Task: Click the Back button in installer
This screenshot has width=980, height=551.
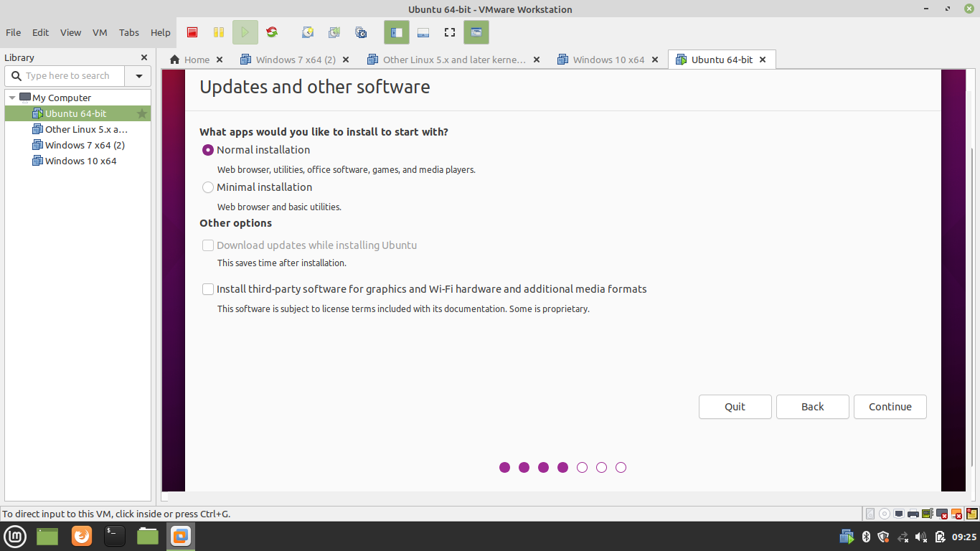Action: click(813, 407)
